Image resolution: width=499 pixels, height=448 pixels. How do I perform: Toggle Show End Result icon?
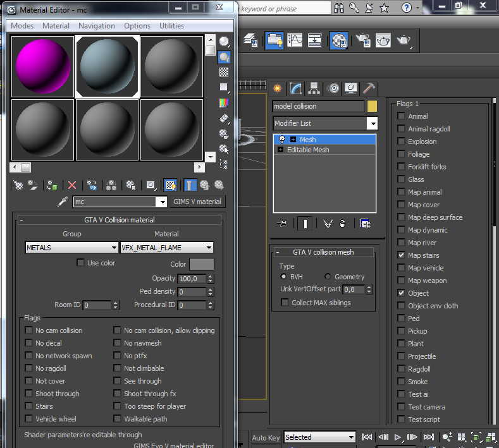190,185
